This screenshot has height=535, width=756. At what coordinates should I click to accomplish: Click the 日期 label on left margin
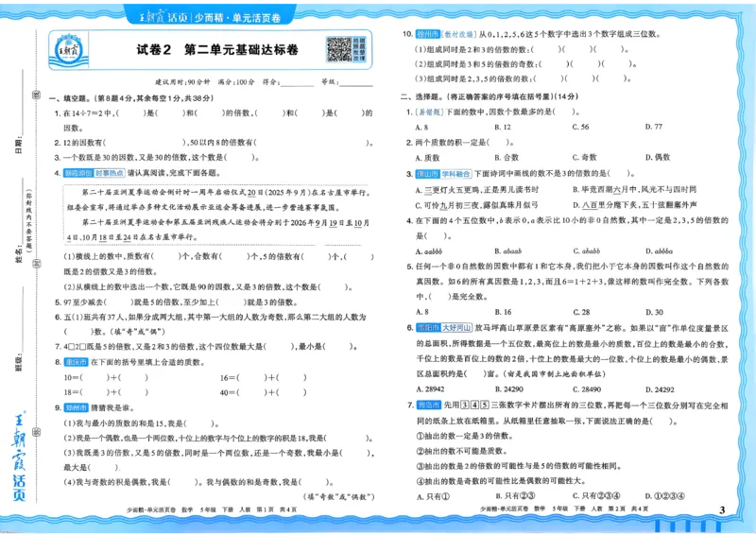18,143
